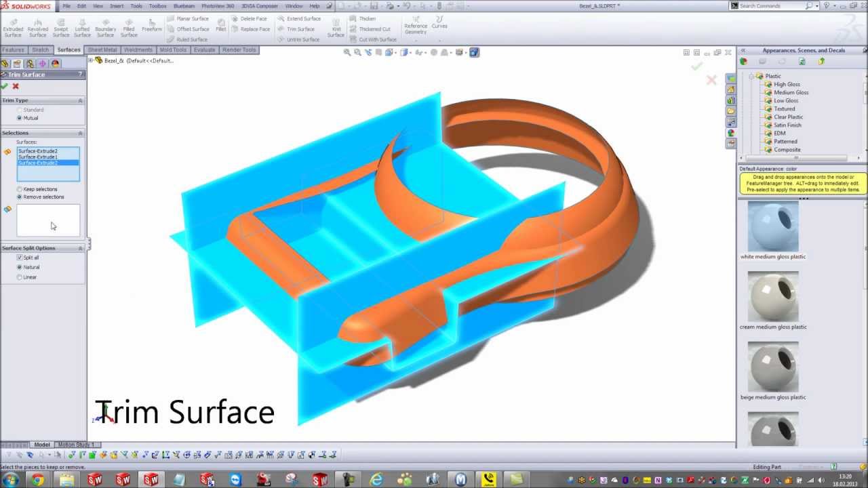Viewport: 868px width, 488px height.
Task: Select the Mutual trim type
Action: (28, 118)
